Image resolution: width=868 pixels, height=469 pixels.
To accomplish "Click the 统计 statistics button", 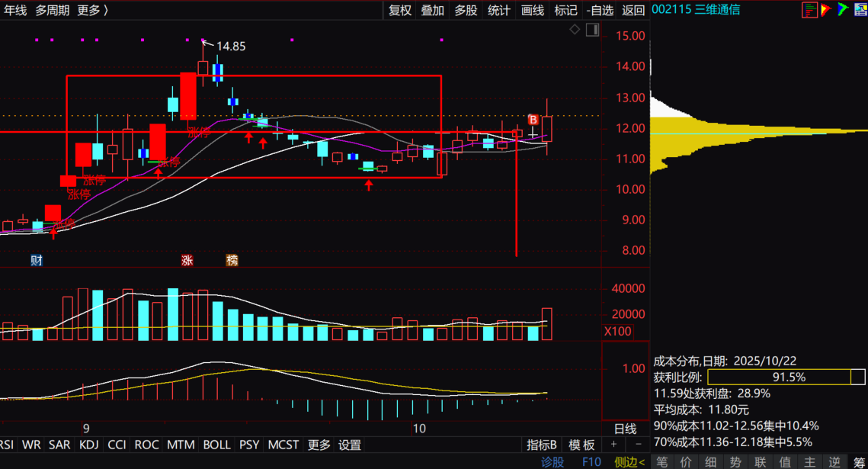I will click(498, 10).
